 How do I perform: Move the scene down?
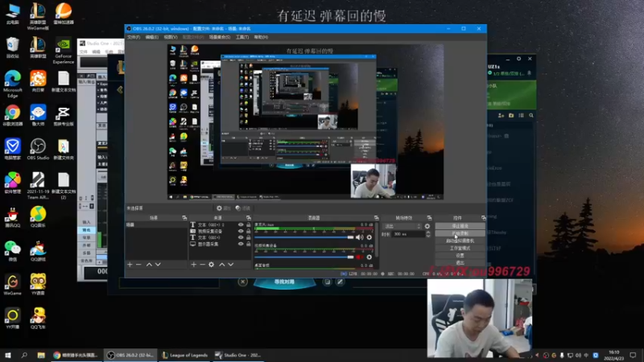[x=158, y=265]
